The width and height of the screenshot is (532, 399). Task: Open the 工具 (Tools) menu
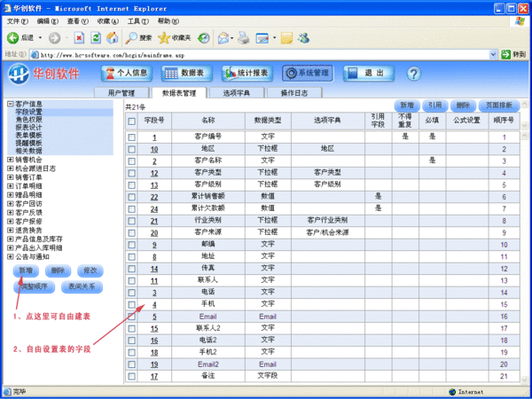(138, 21)
